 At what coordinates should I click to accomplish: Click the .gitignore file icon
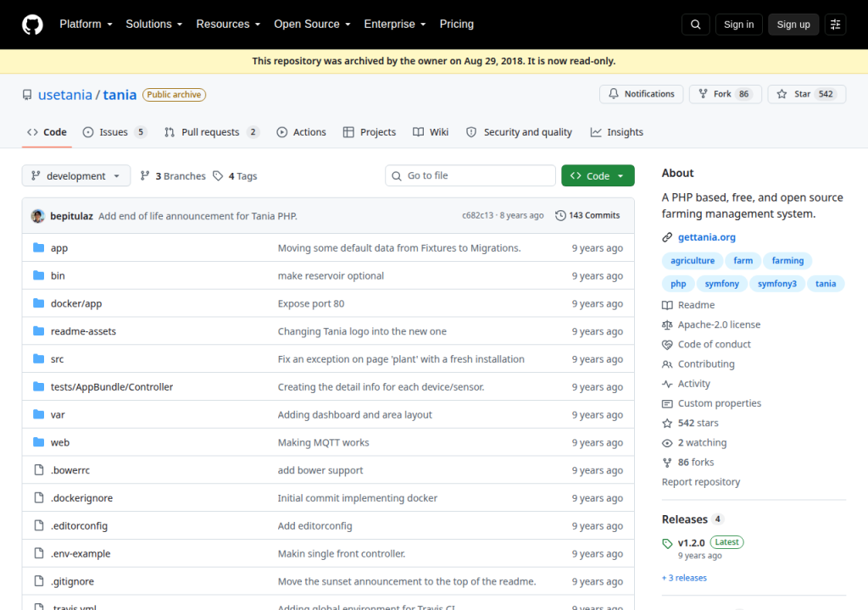point(39,580)
